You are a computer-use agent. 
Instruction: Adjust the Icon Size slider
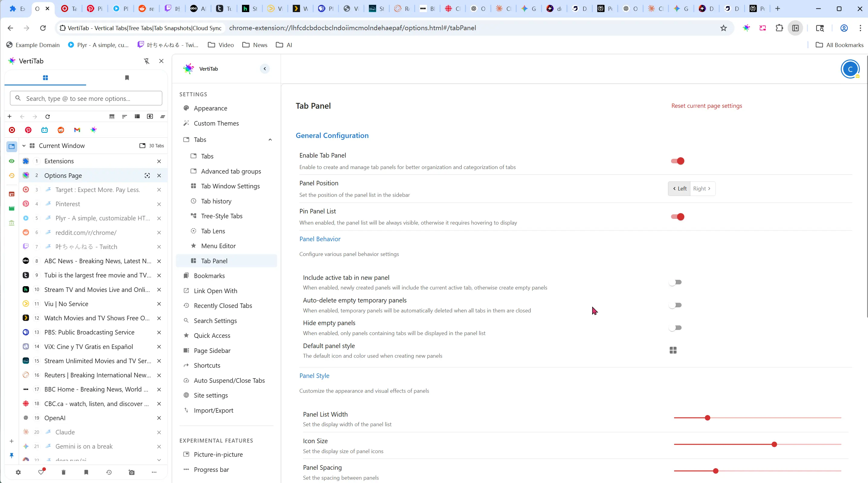[x=757, y=444]
